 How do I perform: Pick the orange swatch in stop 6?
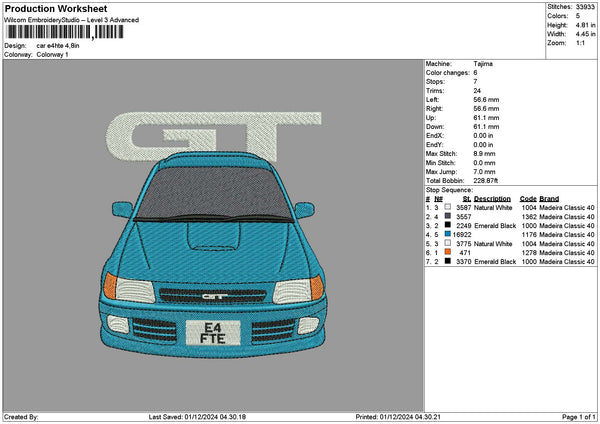(x=447, y=253)
